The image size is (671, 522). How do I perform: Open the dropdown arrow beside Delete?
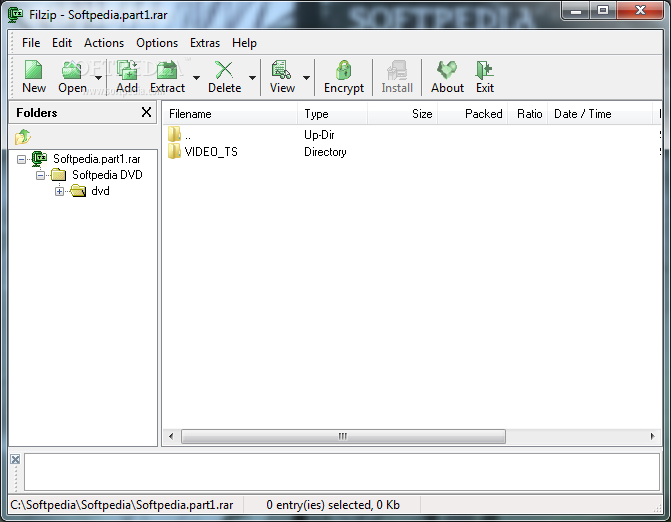[252, 77]
